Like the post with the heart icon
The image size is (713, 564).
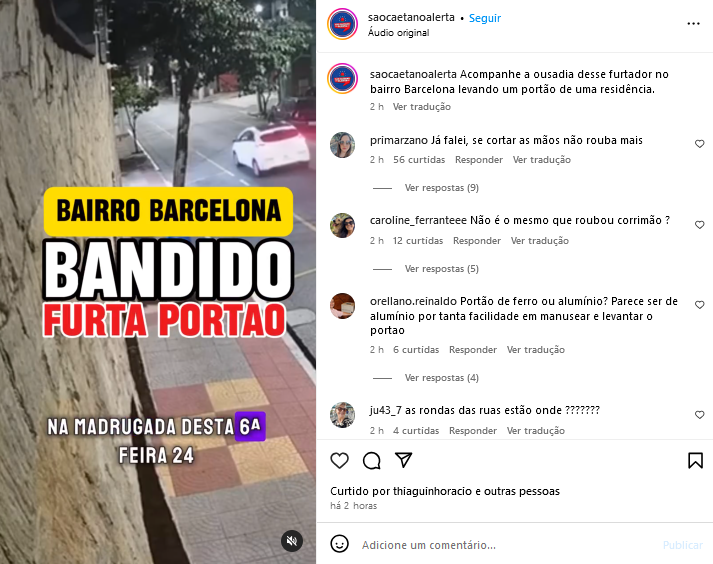pyautogui.click(x=339, y=461)
